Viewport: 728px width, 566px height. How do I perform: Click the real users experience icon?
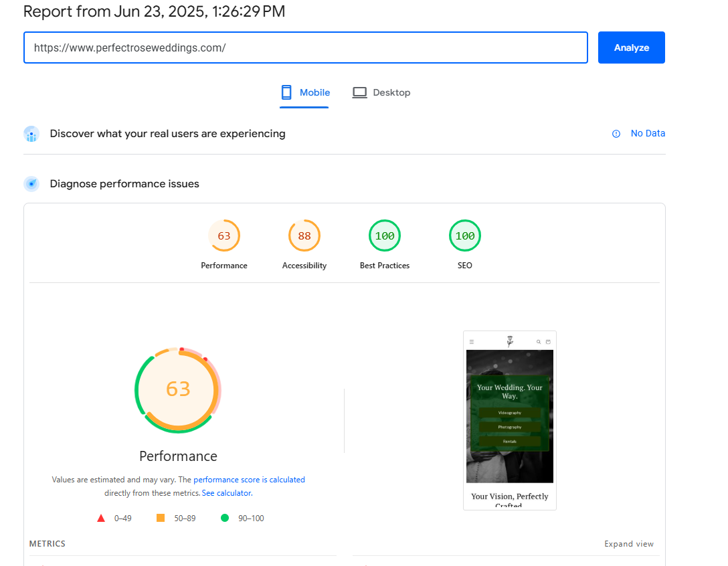point(31,134)
